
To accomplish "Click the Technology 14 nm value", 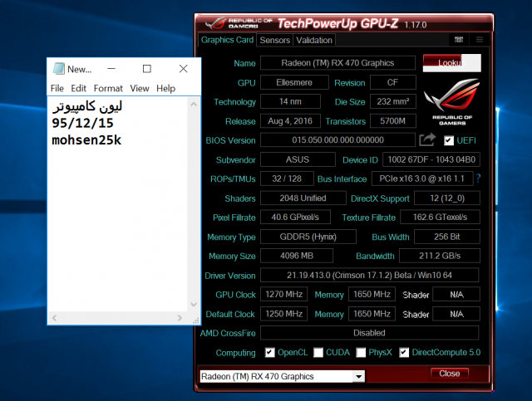I will click(290, 101).
